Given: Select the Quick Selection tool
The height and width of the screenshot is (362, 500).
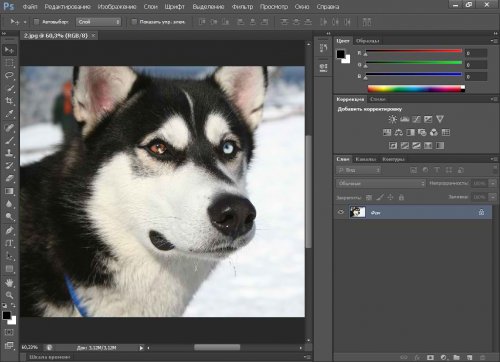Looking at the screenshot, I should pyautogui.click(x=9, y=88).
